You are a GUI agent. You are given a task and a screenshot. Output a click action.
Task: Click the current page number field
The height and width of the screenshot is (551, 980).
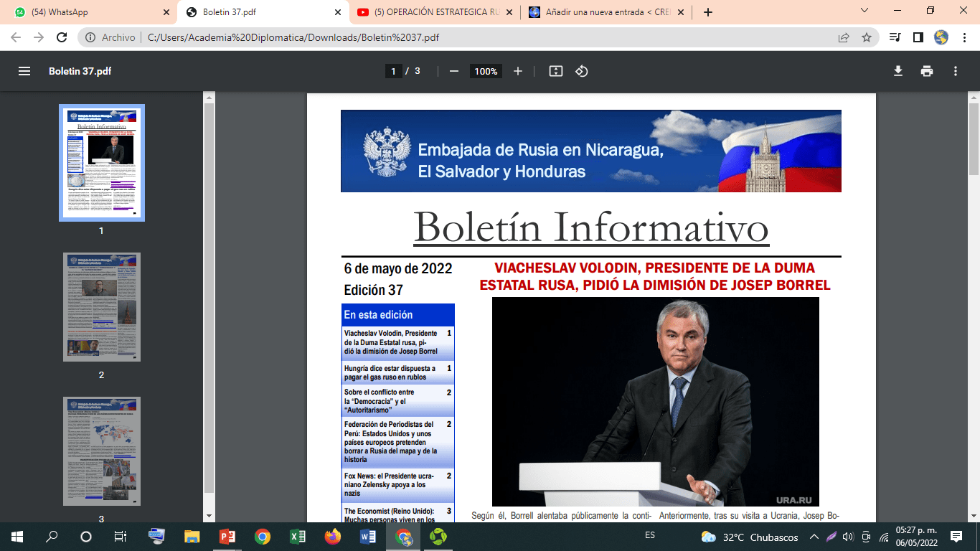[393, 71]
